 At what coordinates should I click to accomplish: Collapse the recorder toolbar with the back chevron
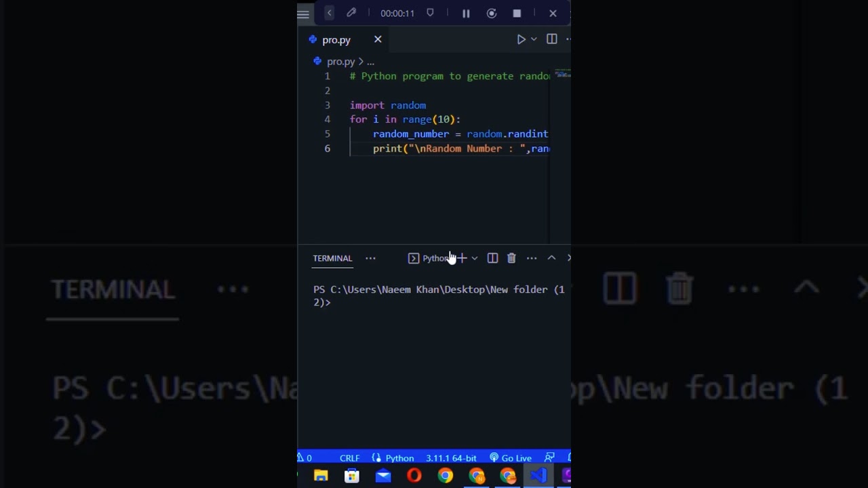coord(330,13)
